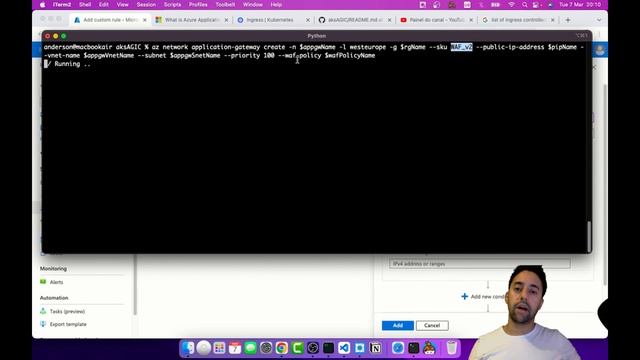Click the green zoom button of terminal window
Screen dimensions: 640x360
64,36
